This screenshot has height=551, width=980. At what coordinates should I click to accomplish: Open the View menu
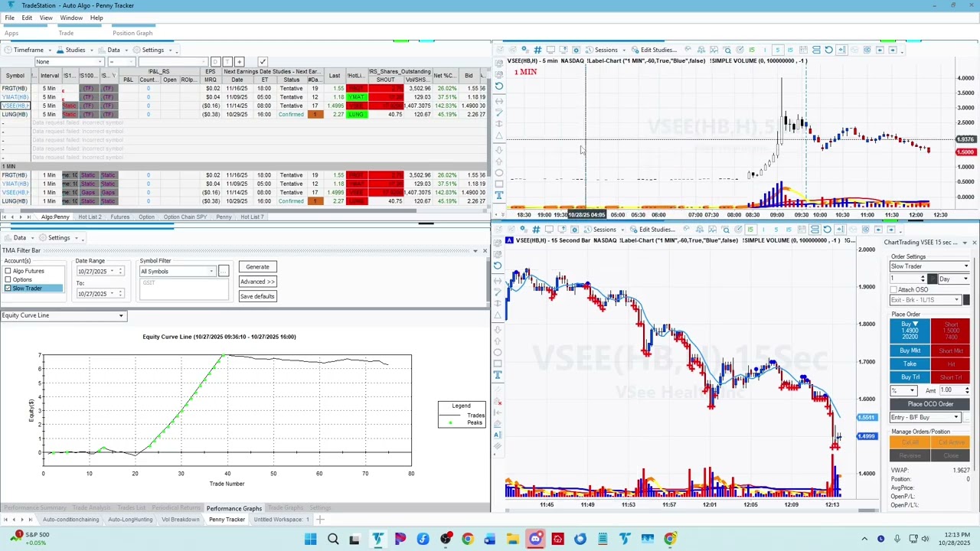pos(46,18)
